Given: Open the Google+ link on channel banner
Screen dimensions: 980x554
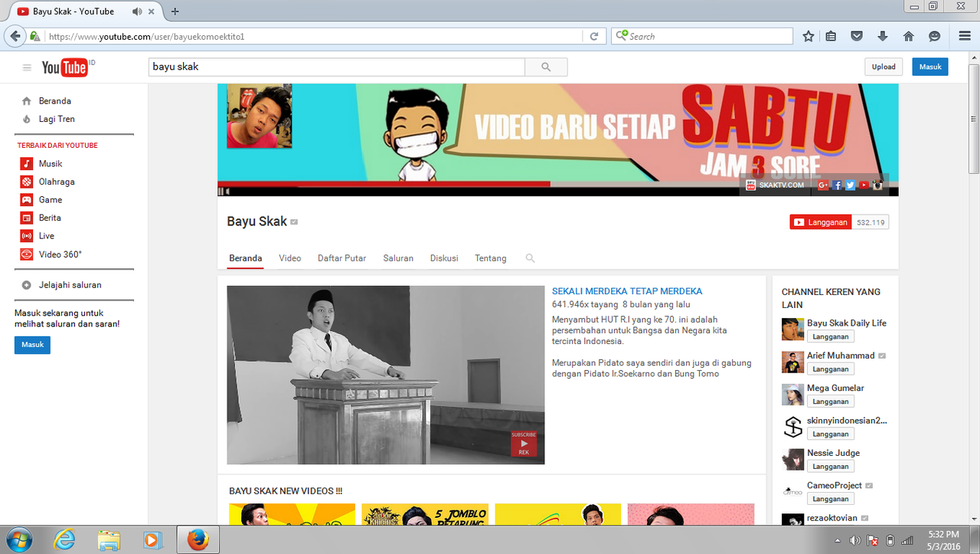Looking at the screenshot, I should coord(823,185).
